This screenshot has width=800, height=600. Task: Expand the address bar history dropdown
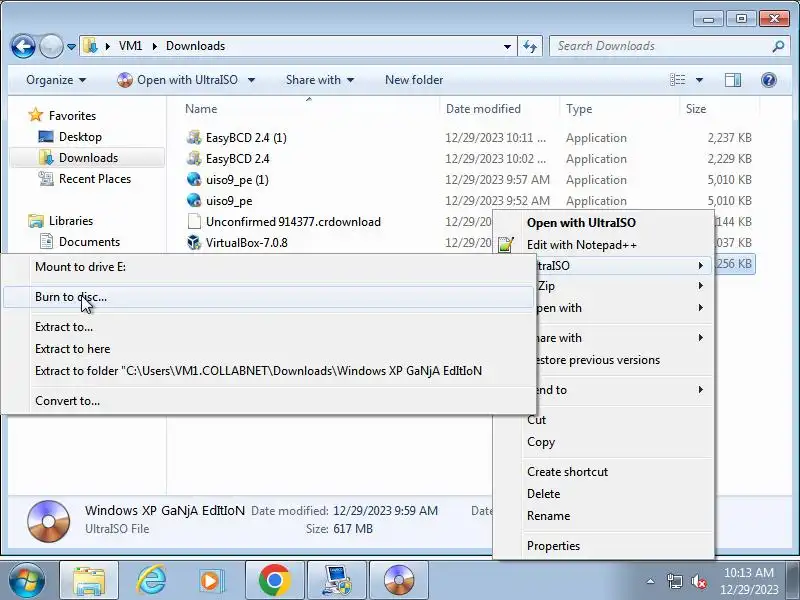(x=507, y=46)
